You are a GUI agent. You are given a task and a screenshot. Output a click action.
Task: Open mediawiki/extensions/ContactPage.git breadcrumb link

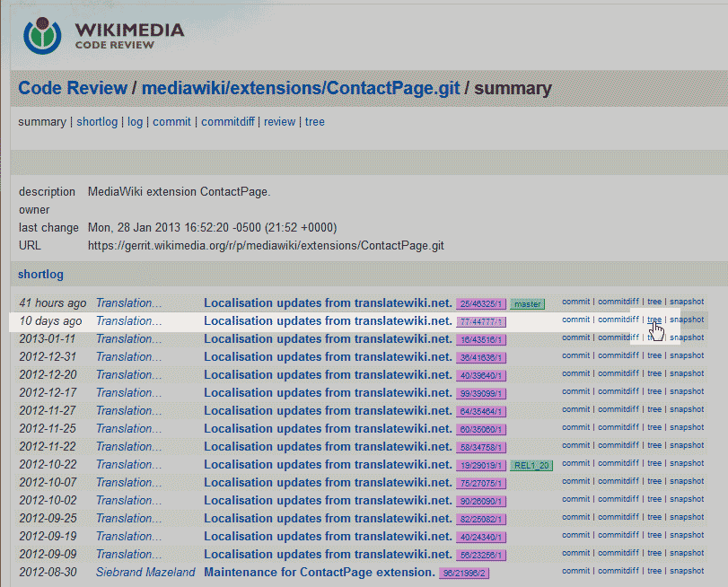point(301,88)
